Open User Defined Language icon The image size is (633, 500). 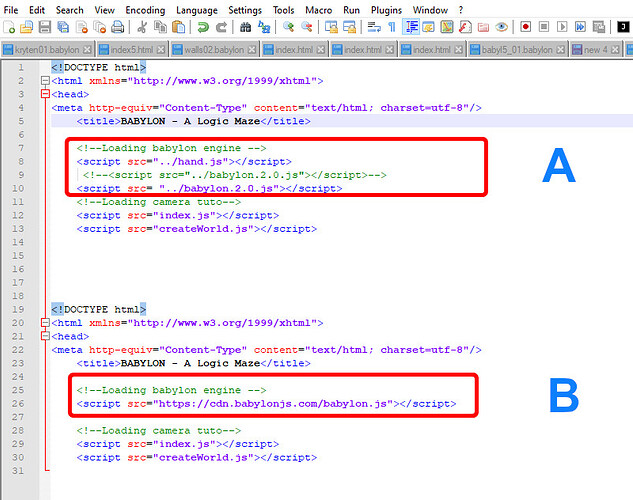[429, 27]
